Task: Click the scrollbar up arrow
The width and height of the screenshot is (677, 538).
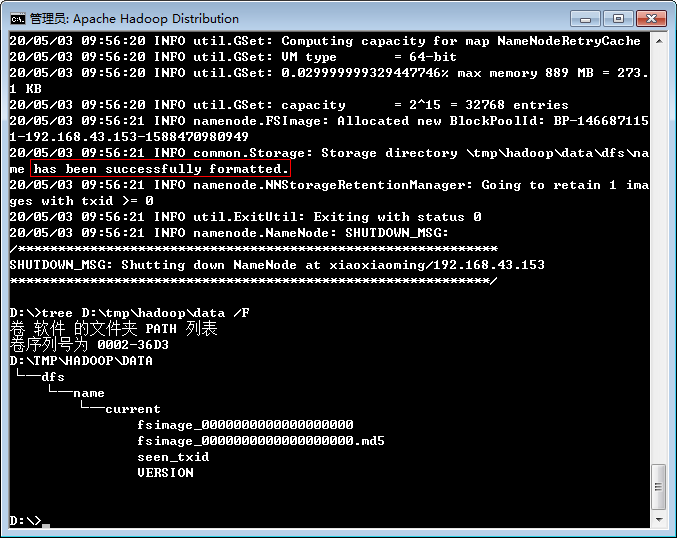Action: (x=659, y=41)
